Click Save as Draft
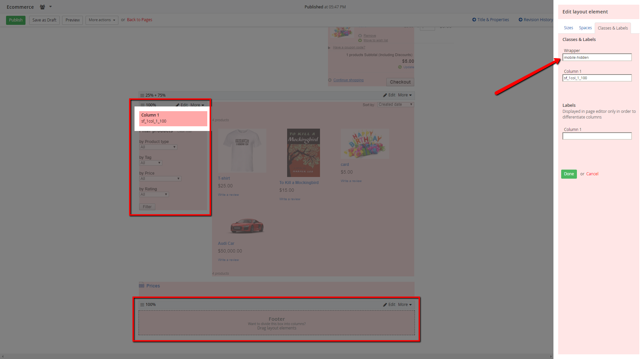644x359 pixels. (x=44, y=20)
